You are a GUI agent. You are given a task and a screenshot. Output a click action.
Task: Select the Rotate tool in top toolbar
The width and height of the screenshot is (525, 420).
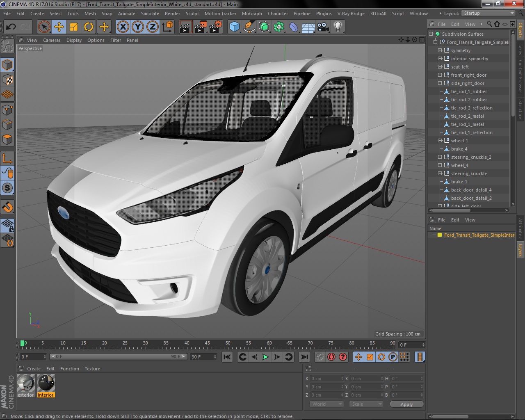pos(89,27)
